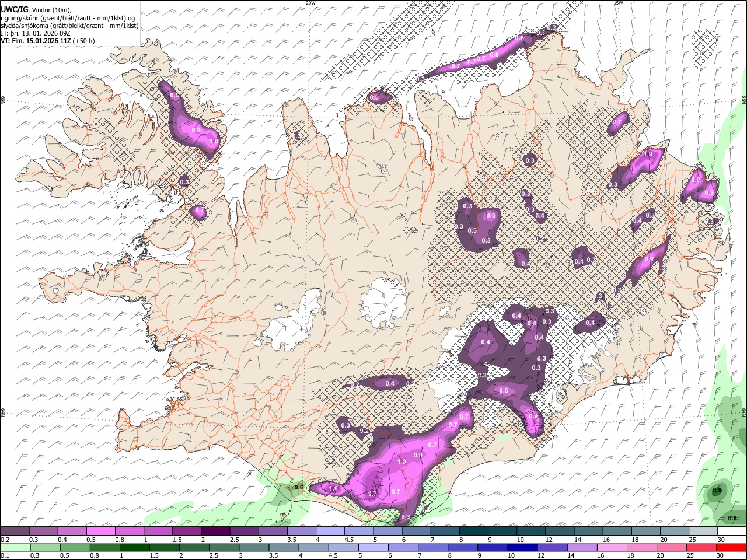The height and width of the screenshot is (560, 747).
Task: Click the 'VT: Fim. 15.01.2026 11Z' valid time
Action: coord(36,41)
